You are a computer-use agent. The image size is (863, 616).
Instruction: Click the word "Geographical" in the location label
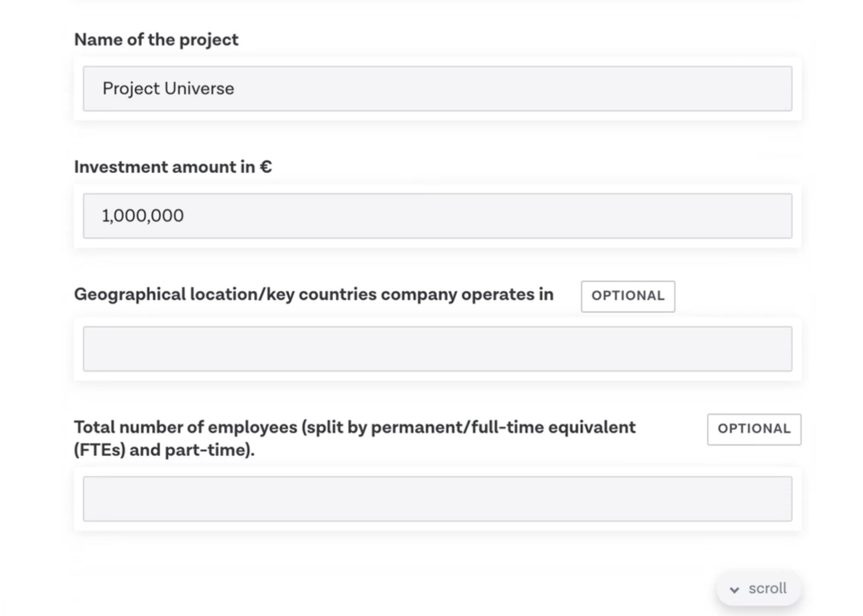pyautogui.click(x=130, y=294)
